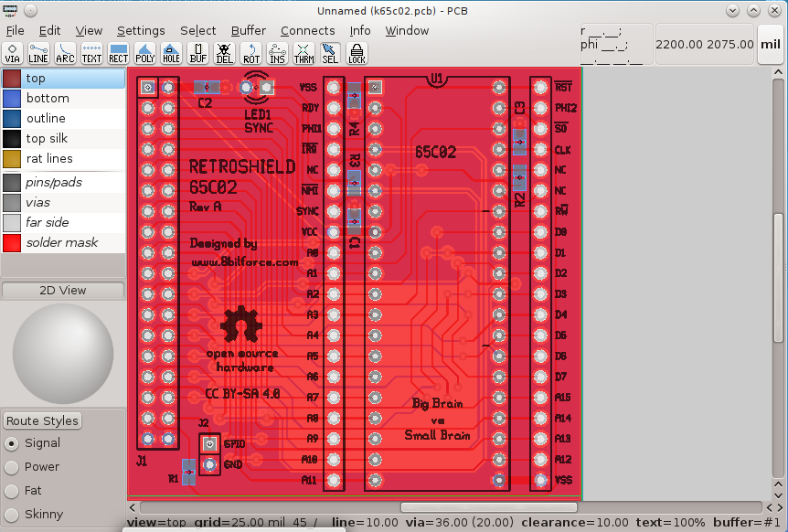Make the bottom layer active
This screenshot has width=788, height=532.
tap(48, 99)
